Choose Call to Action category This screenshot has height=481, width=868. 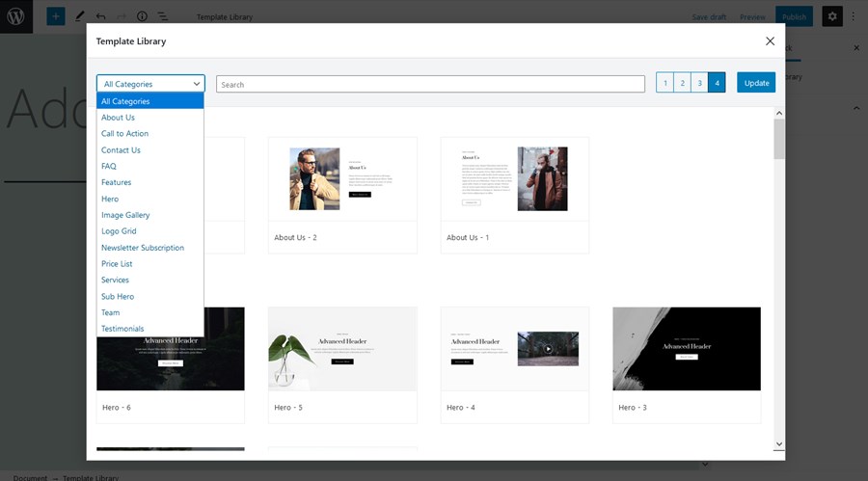click(x=150, y=133)
